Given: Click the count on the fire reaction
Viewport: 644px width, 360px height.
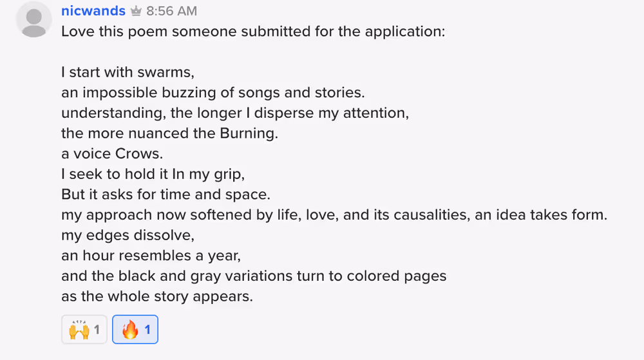Looking at the screenshot, I should point(147,330).
